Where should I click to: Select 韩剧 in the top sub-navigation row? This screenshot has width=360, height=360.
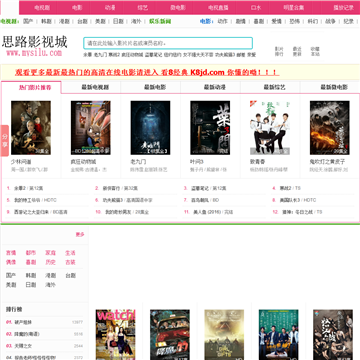click(46, 21)
